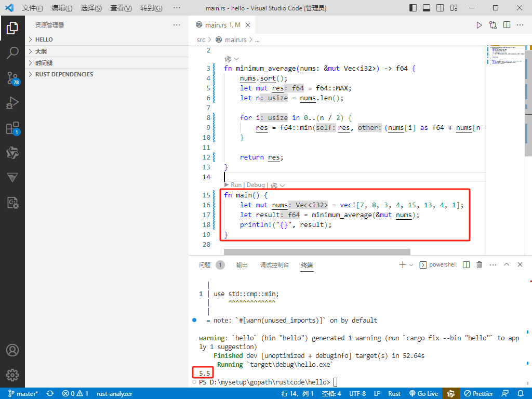The width and height of the screenshot is (532, 399).
Task: Open the database settings icon in activity bar
Action: [x=12, y=203]
